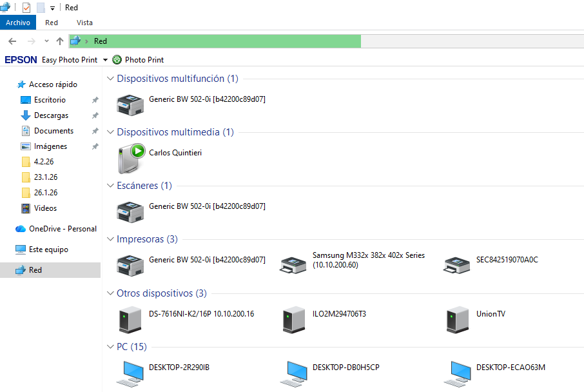
Task: Click the Photo Print button
Action: tap(138, 59)
